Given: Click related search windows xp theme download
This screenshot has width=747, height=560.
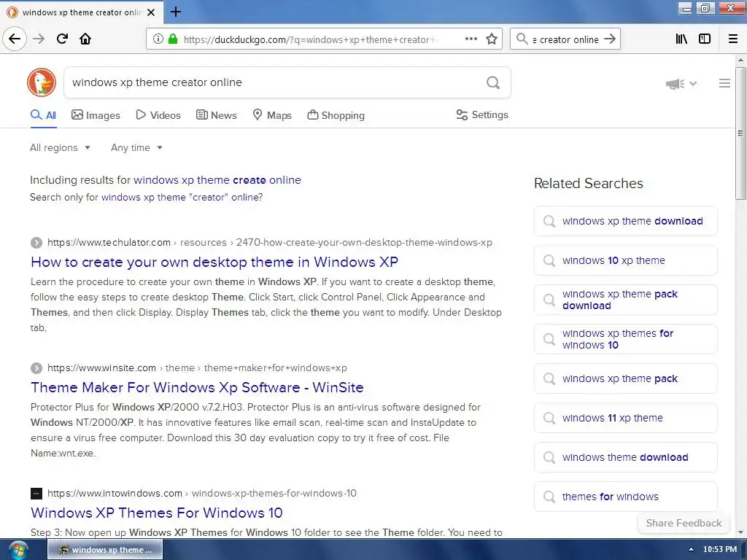Looking at the screenshot, I should click(626, 221).
